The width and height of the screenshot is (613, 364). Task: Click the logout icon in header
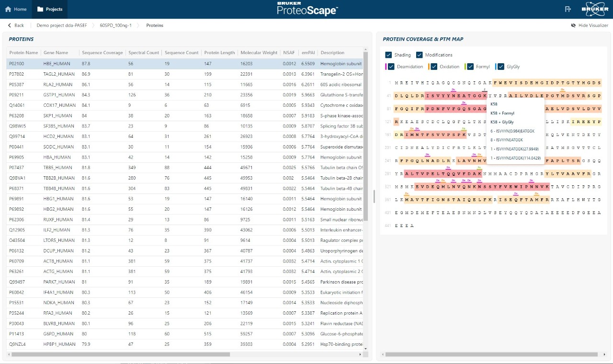[568, 9]
